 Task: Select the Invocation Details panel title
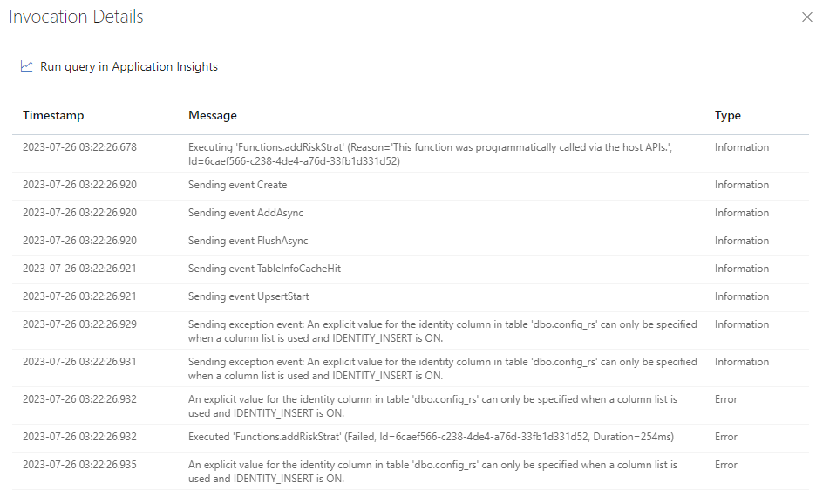pyautogui.click(x=76, y=16)
